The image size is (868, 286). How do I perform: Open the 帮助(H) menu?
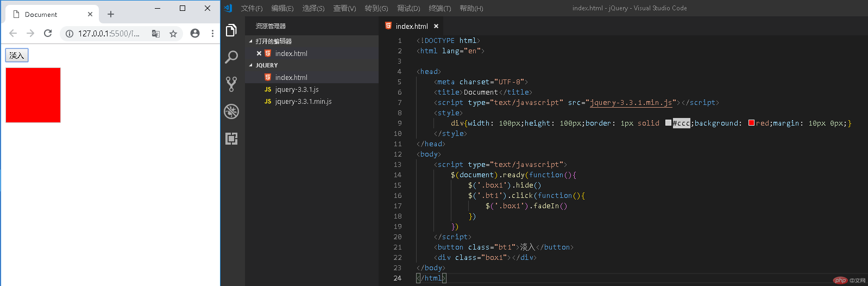471,8
